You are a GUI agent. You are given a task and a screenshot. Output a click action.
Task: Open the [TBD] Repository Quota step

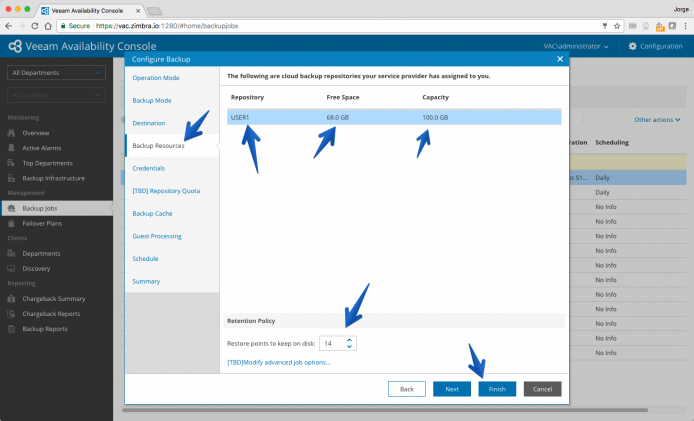[x=166, y=190]
